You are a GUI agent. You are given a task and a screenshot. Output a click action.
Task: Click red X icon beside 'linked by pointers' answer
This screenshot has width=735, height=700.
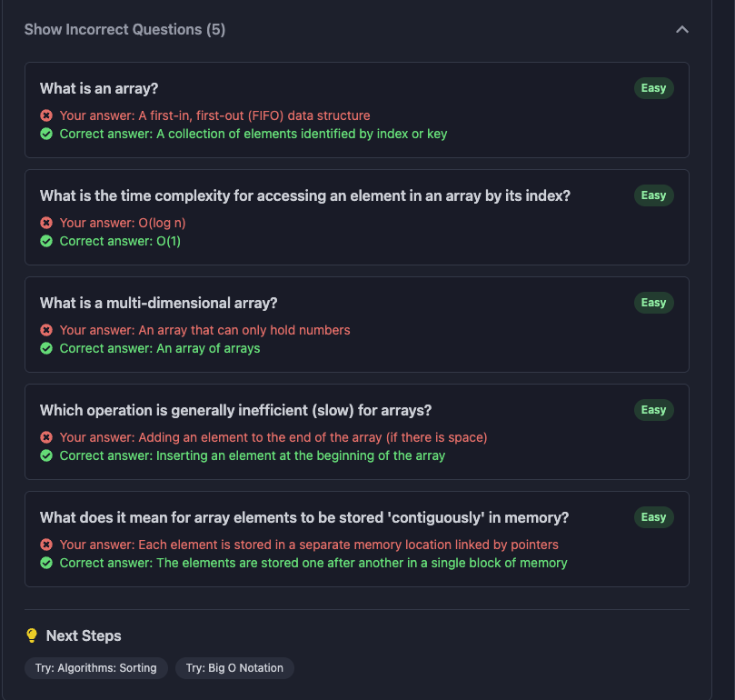pos(46,545)
